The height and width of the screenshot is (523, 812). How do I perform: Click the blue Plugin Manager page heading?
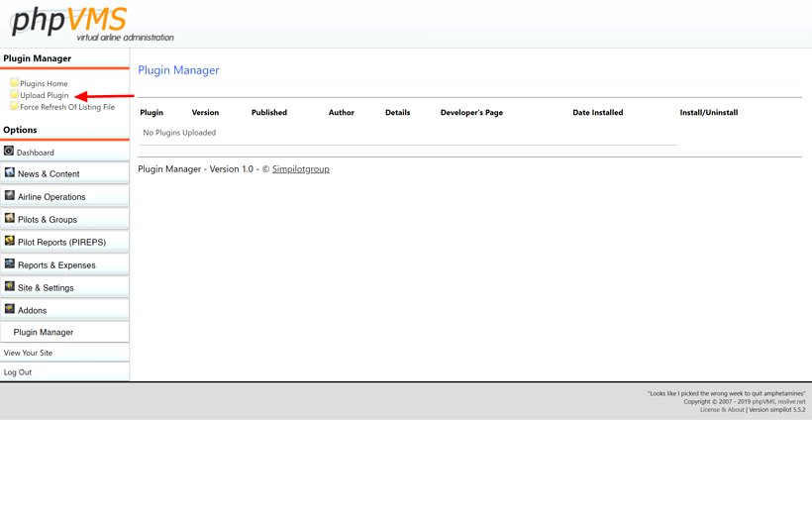tap(178, 70)
